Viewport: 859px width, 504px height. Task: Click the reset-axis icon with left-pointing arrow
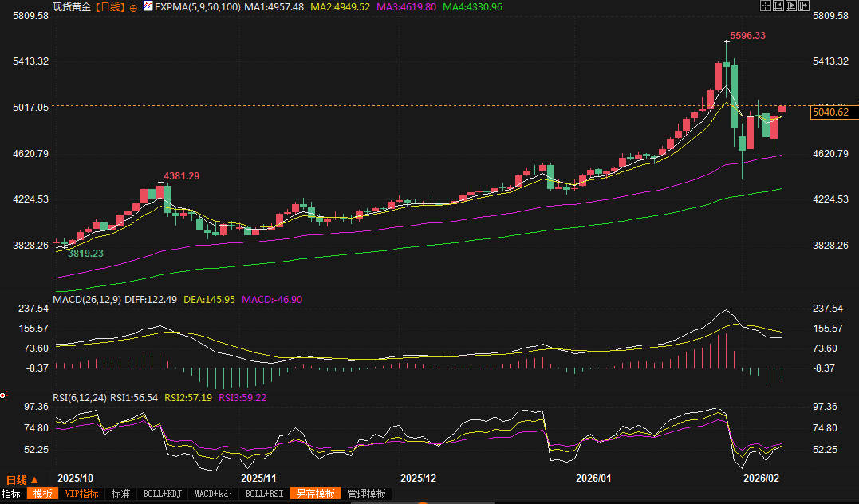coord(778,6)
